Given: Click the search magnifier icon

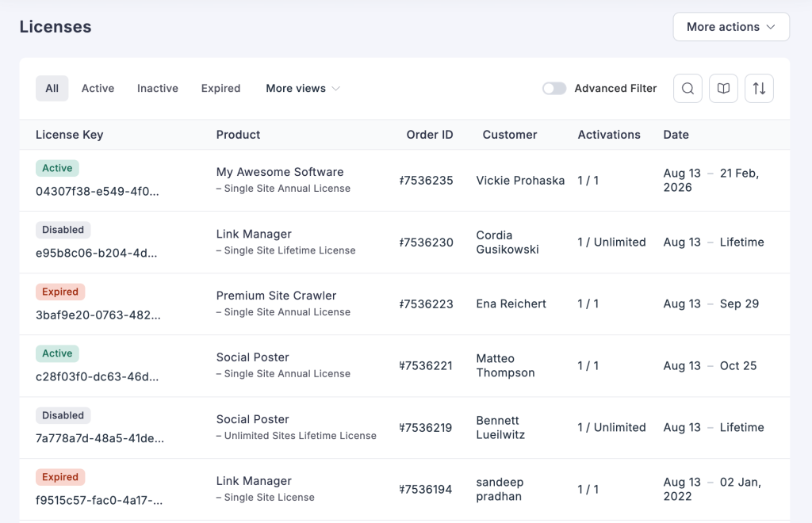Looking at the screenshot, I should click(x=688, y=89).
